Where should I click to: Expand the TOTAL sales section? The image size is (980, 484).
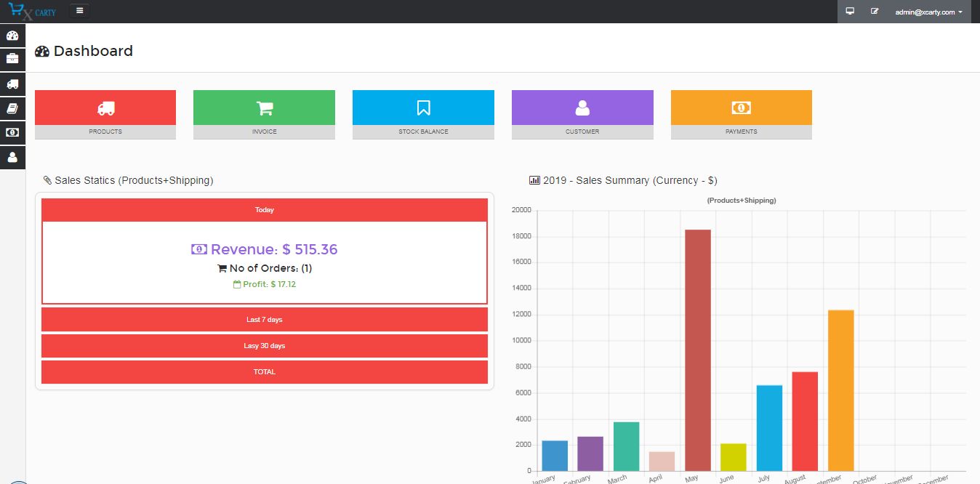pos(264,372)
